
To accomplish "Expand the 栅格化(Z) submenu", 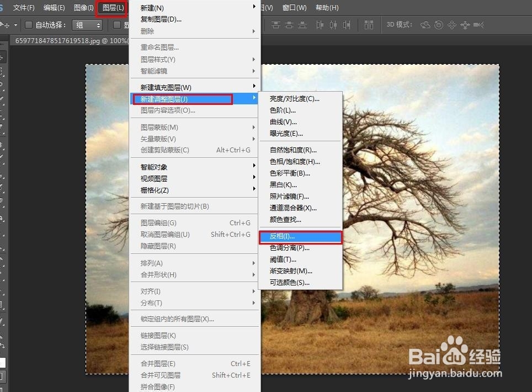I will [x=254, y=189].
